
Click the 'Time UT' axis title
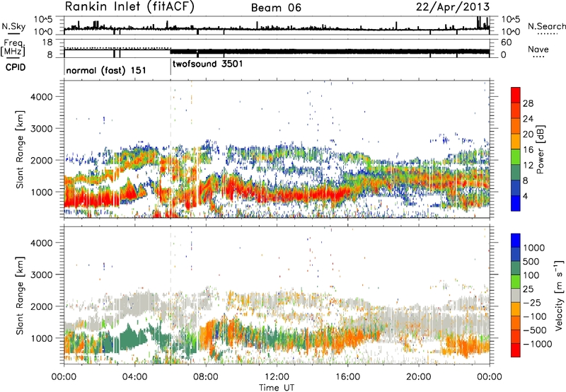click(x=277, y=387)
